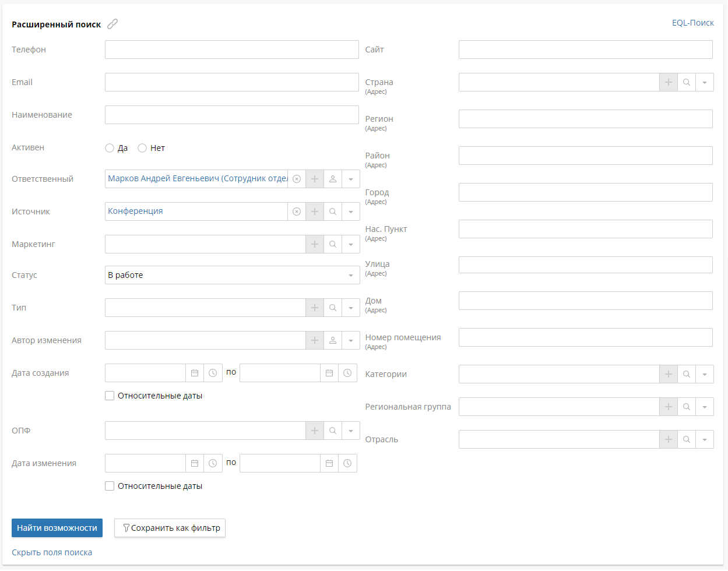Image resolution: width=728 pixels, height=571 pixels.
Task: Open time picker for Дата изменения end
Action: click(347, 463)
